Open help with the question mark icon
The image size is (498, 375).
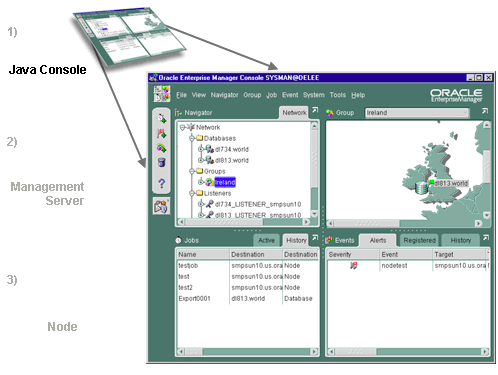(x=162, y=183)
